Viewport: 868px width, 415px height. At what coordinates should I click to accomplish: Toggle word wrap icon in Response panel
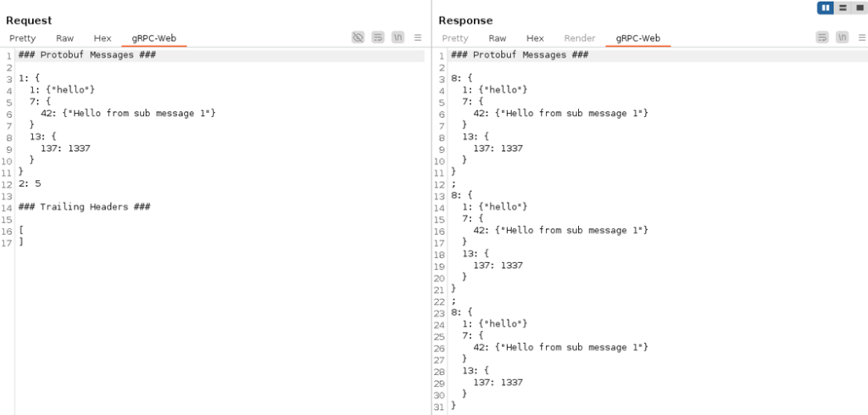[x=822, y=37]
